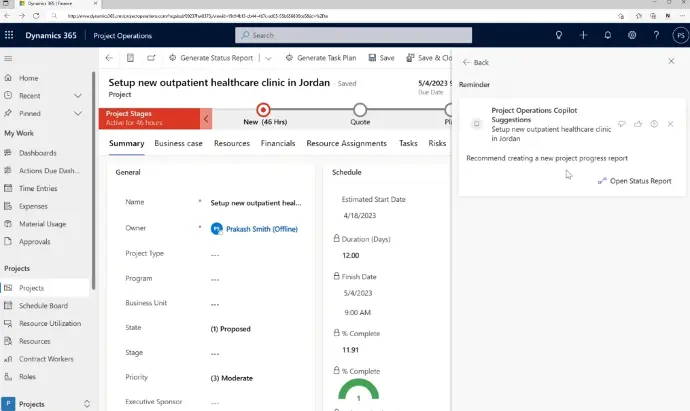Click the snooze clock icon on suggestion card

point(654,124)
